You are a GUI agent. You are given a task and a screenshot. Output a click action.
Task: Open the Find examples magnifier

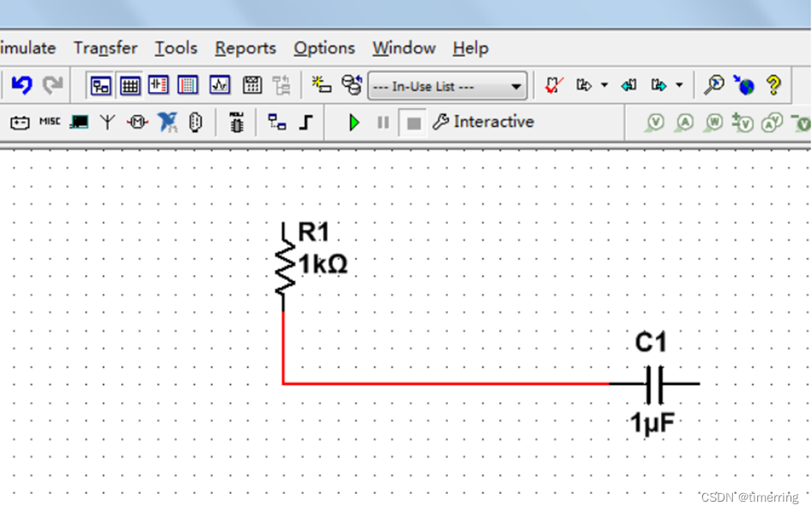coord(713,85)
